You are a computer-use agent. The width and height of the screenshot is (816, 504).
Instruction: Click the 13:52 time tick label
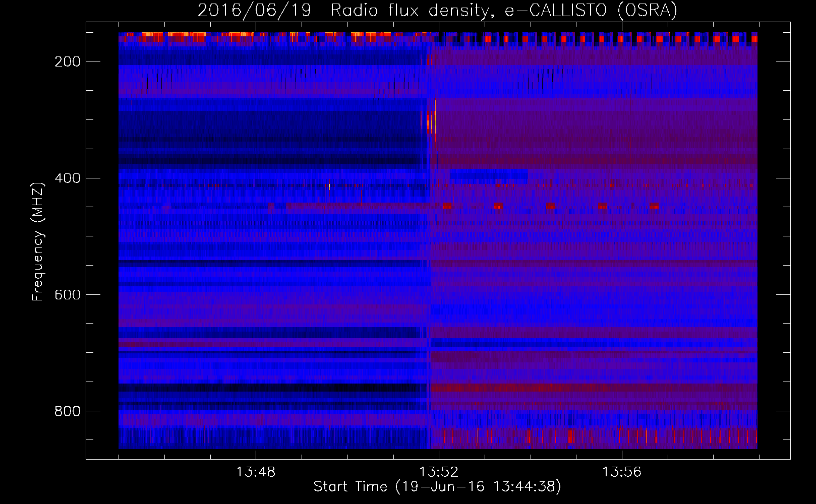coord(439,472)
